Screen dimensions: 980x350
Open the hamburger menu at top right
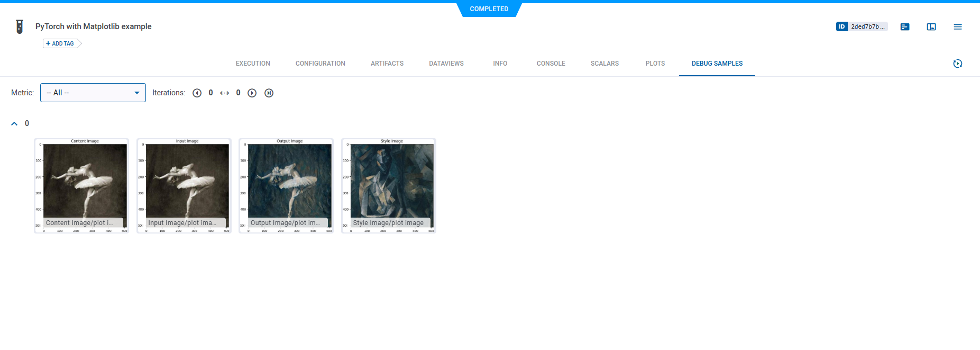click(x=958, y=27)
